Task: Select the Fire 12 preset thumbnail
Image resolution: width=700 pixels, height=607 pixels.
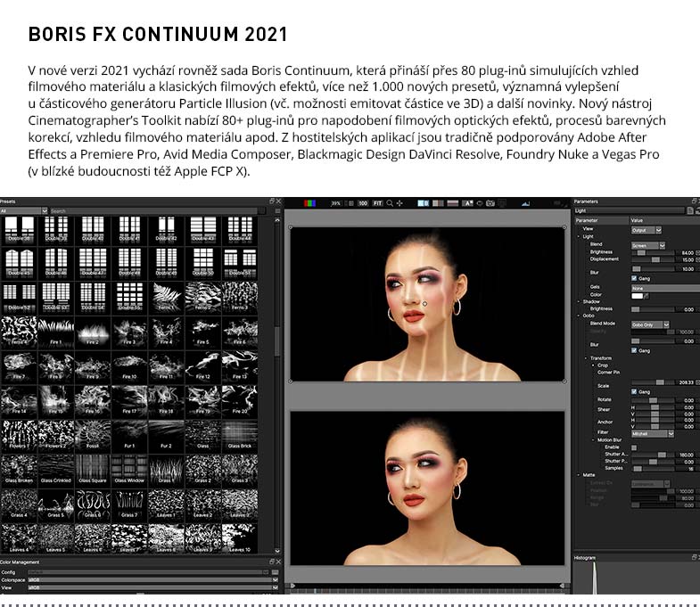Action: pos(202,366)
